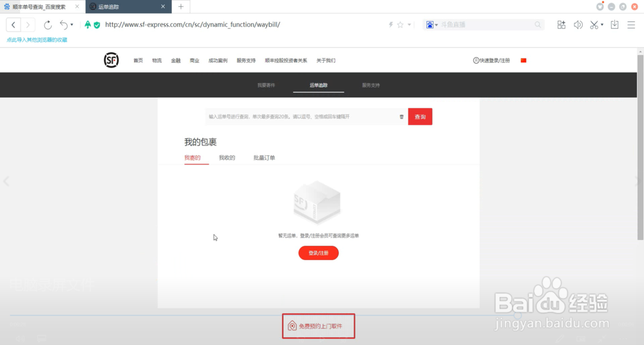
Task: Click the skin/shirt icon in title bar
Action: 600,6
